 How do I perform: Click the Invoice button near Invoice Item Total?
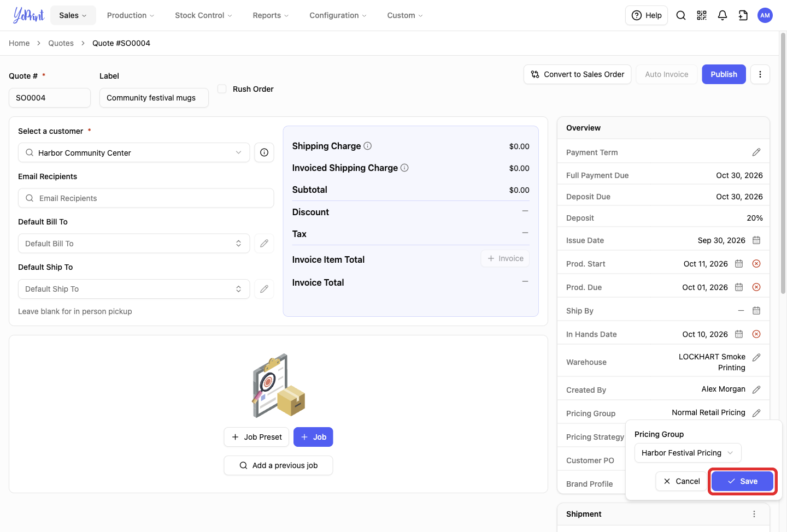click(x=505, y=258)
